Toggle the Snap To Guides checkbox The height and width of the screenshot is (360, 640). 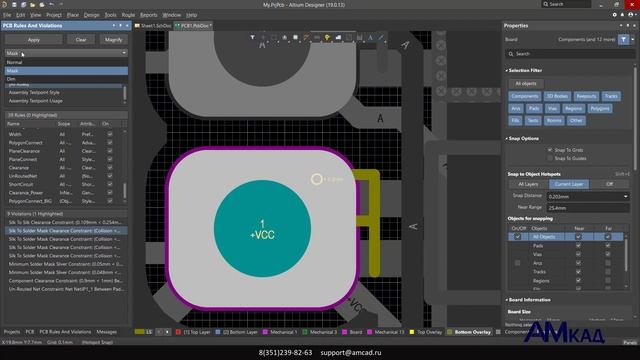pyautogui.click(x=550, y=158)
